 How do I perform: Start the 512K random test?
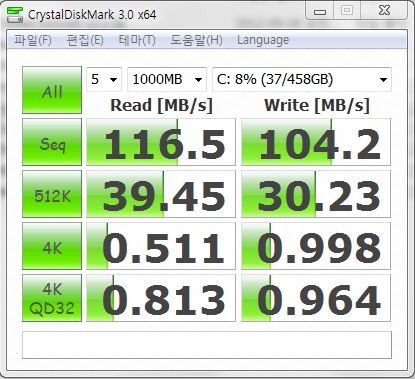click(52, 194)
